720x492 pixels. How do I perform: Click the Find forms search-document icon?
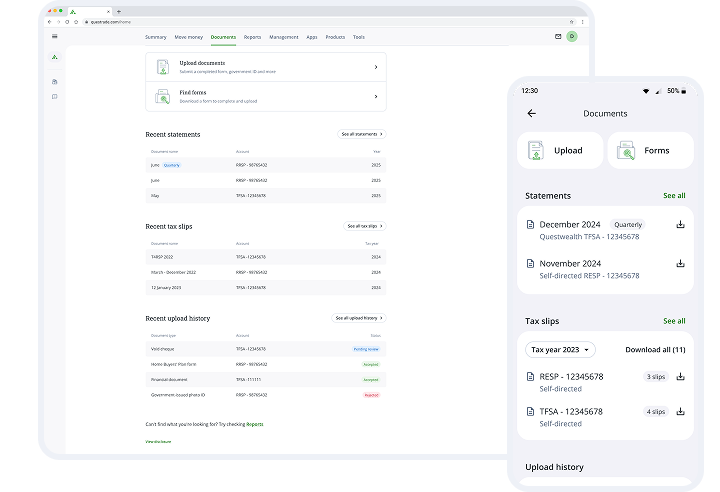(x=163, y=96)
